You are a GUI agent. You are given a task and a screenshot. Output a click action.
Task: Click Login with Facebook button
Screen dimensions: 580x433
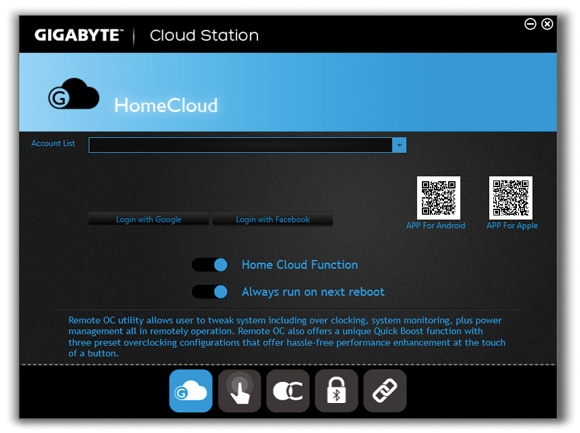point(273,219)
